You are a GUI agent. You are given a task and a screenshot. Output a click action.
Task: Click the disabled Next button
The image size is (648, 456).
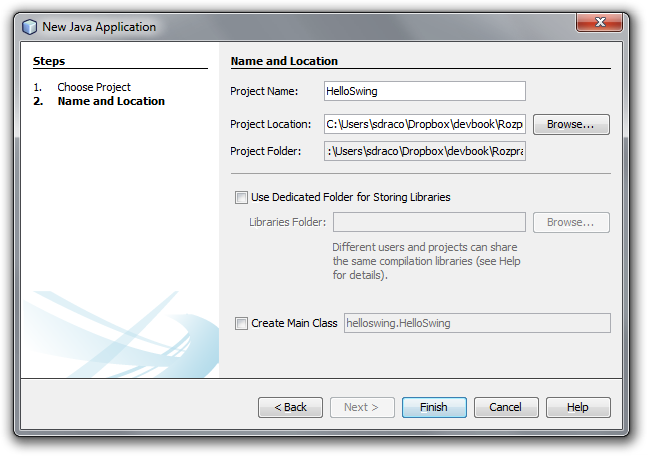[x=362, y=407]
